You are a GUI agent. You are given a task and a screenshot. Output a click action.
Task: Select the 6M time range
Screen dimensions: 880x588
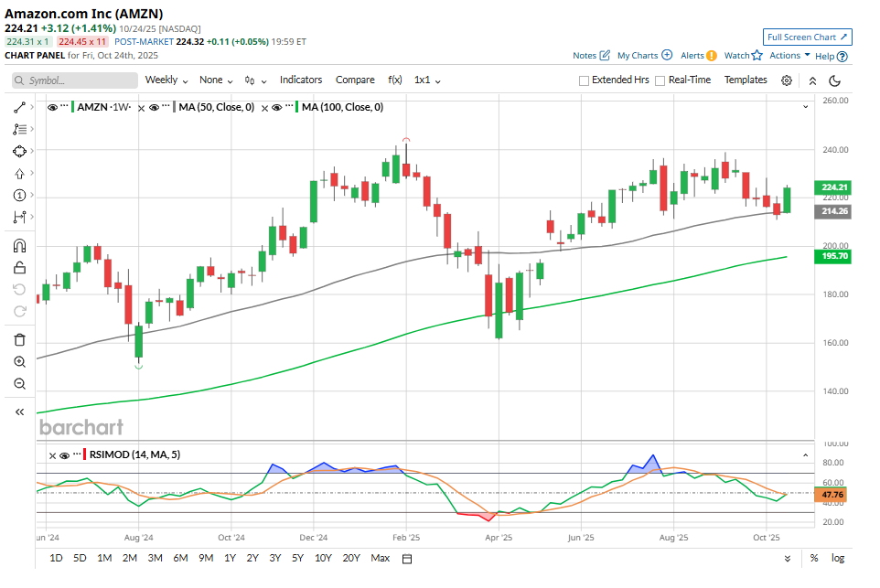point(180,558)
